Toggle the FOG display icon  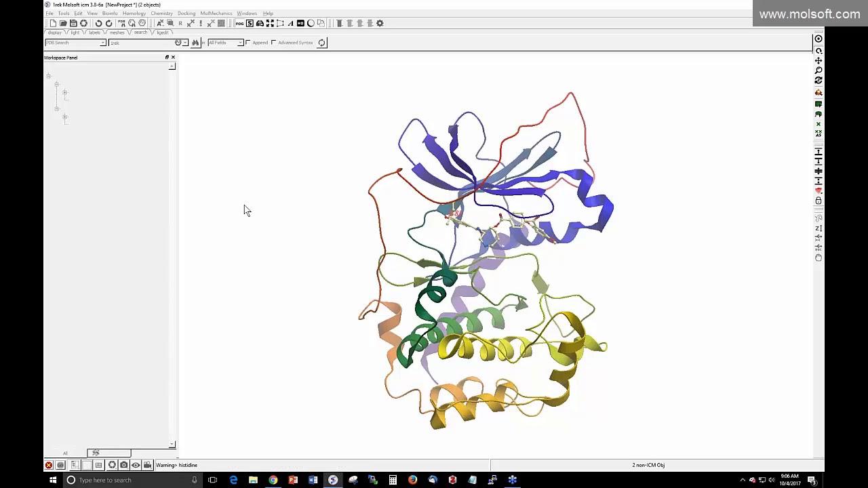(x=239, y=23)
